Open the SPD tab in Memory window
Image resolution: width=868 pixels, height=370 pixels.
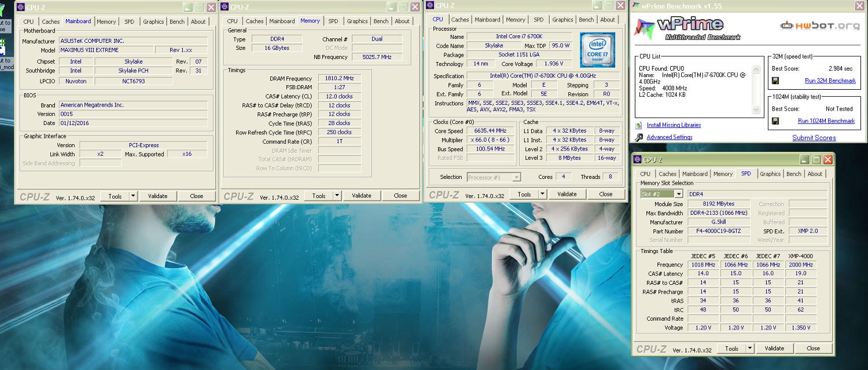[333, 21]
